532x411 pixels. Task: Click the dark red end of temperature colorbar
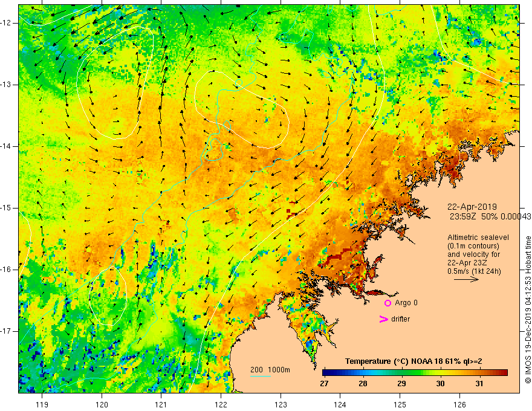(504, 373)
